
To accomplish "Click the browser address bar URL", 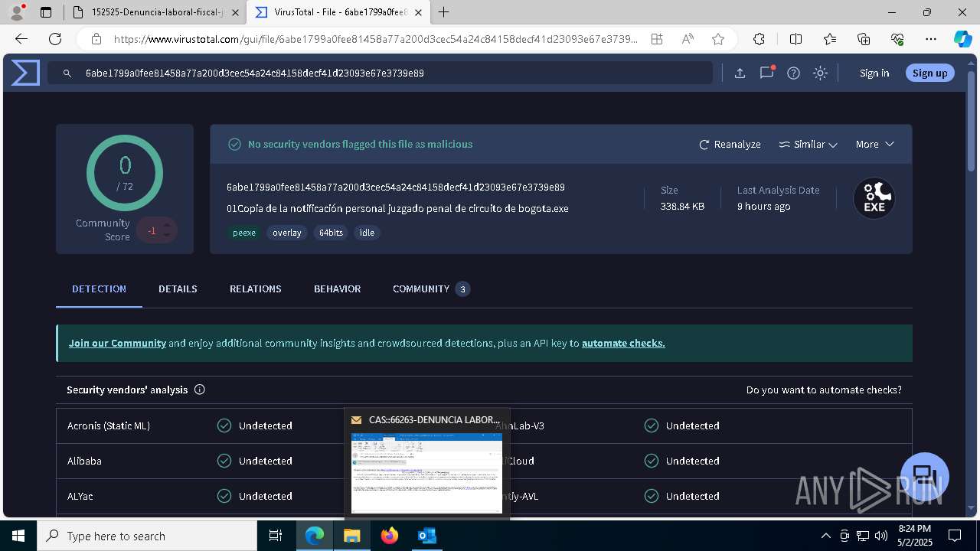I will coord(375,39).
